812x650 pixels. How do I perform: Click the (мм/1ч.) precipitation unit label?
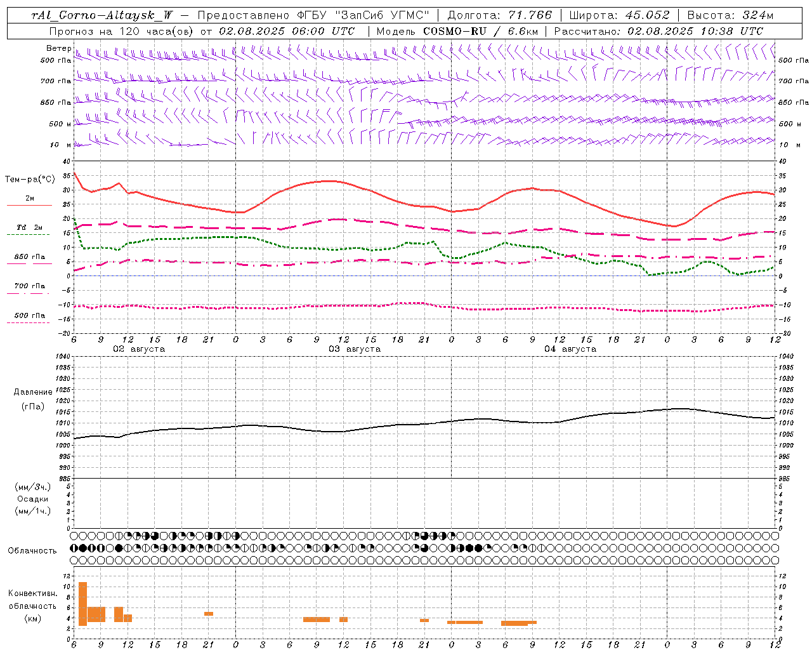click(x=33, y=511)
